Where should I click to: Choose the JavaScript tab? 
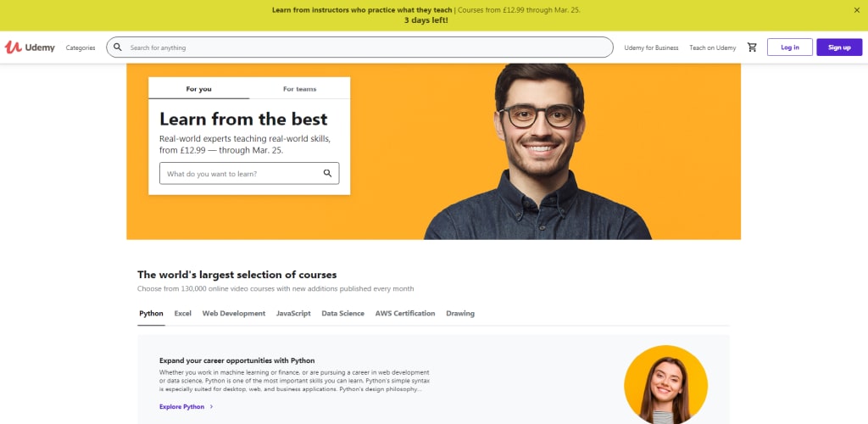tap(293, 313)
